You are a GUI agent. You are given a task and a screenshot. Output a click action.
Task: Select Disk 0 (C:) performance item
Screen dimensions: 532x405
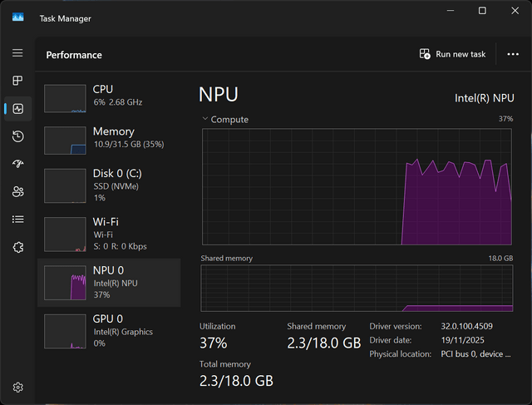click(109, 185)
